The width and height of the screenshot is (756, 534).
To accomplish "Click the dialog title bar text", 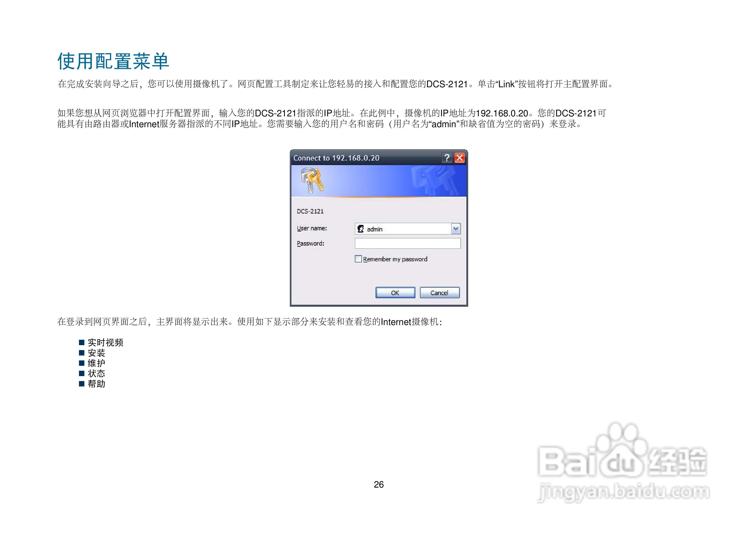I will click(x=336, y=158).
